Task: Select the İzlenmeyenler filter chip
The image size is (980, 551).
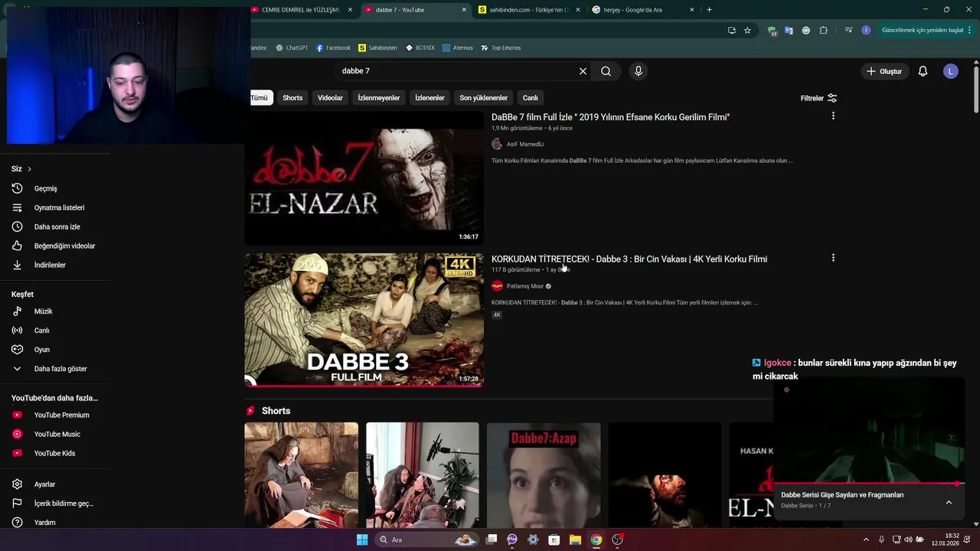Action: pyautogui.click(x=379, y=98)
